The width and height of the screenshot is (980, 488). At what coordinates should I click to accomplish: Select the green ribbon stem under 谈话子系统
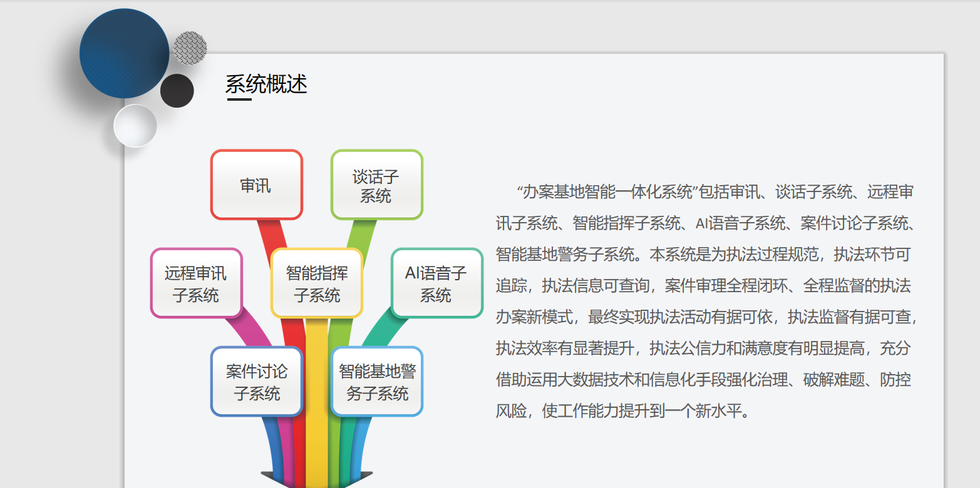coord(362,233)
